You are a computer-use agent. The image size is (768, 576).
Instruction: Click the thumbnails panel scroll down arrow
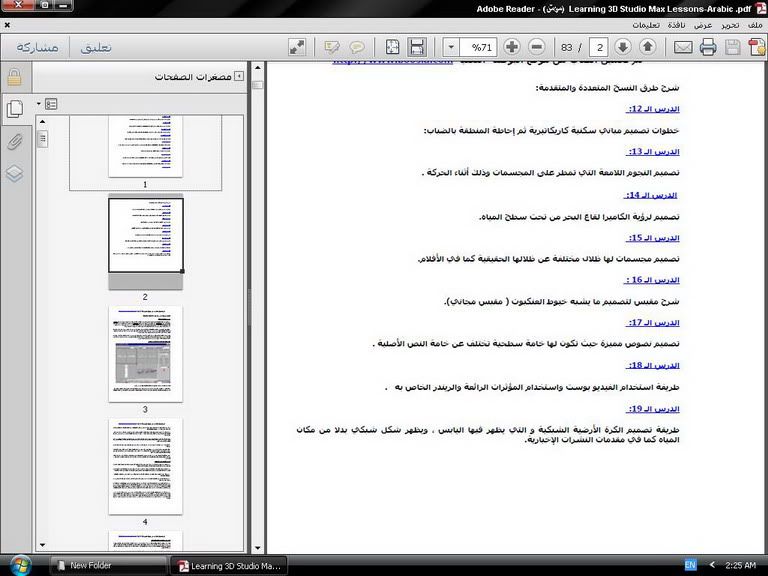coord(43,545)
